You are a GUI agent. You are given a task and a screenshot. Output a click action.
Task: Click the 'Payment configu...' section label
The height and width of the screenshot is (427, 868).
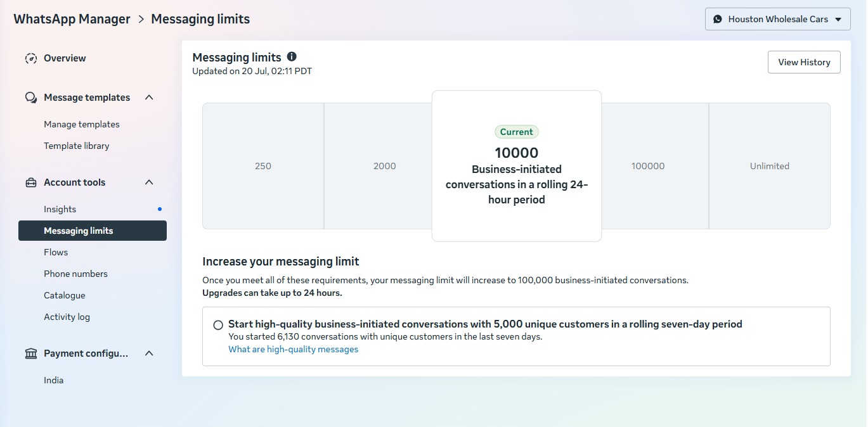point(86,354)
